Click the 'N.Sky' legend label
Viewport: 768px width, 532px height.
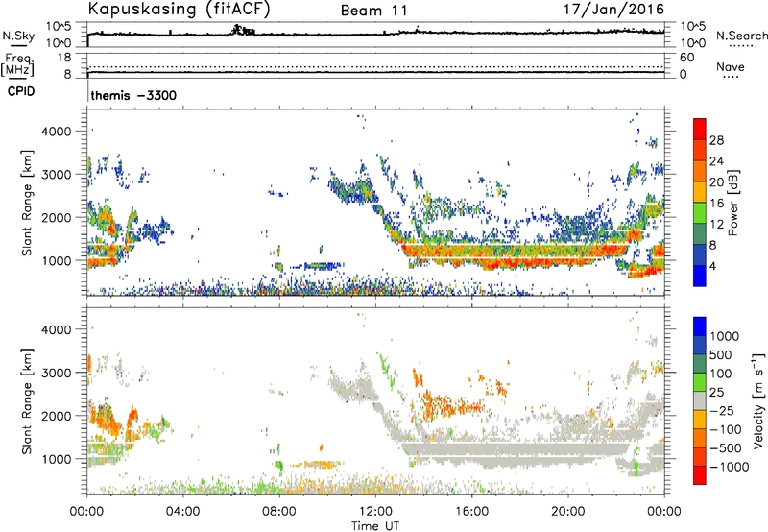pyautogui.click(x=18, y=36)
